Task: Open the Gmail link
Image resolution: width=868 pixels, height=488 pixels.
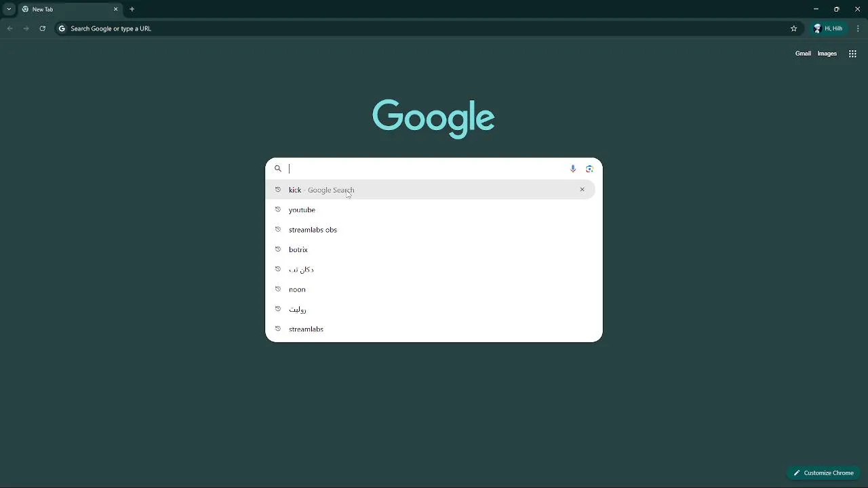Action: pyautogui.click(x=803, y=54)
